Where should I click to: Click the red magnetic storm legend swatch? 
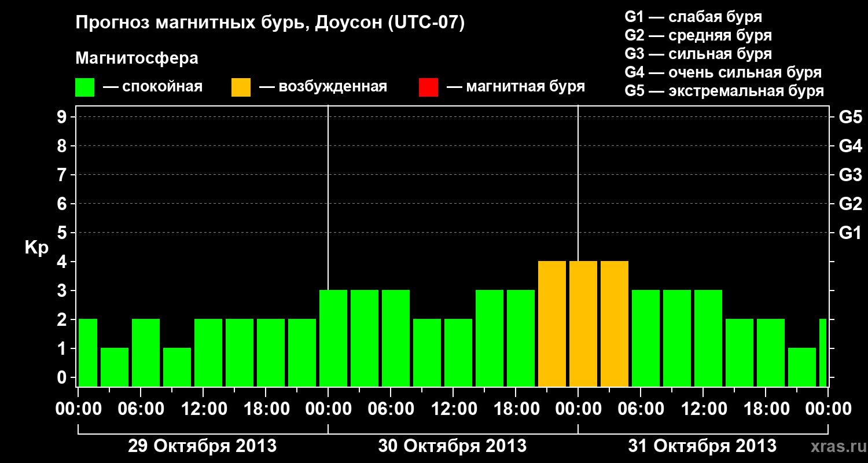(428, 87)
